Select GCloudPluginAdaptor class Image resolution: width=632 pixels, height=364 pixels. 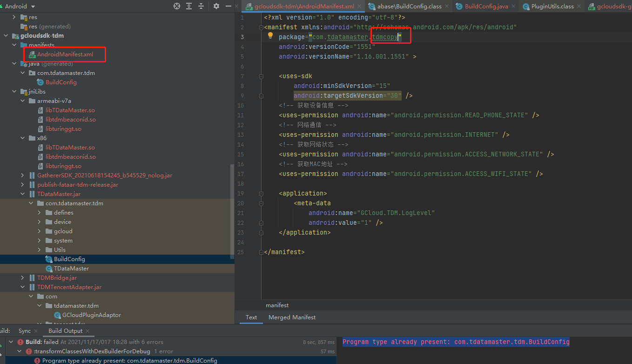click(x=92, y=315)
